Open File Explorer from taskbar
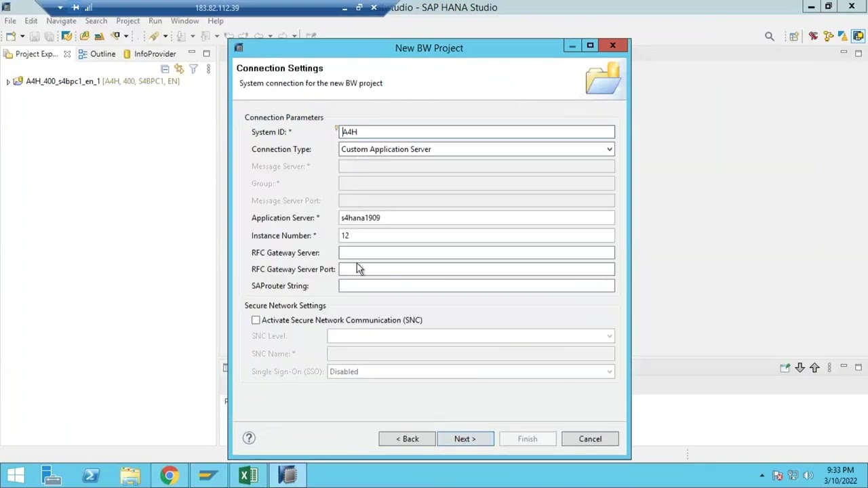The height and width of the screenshot is (488, 868). tap(130, 475)
